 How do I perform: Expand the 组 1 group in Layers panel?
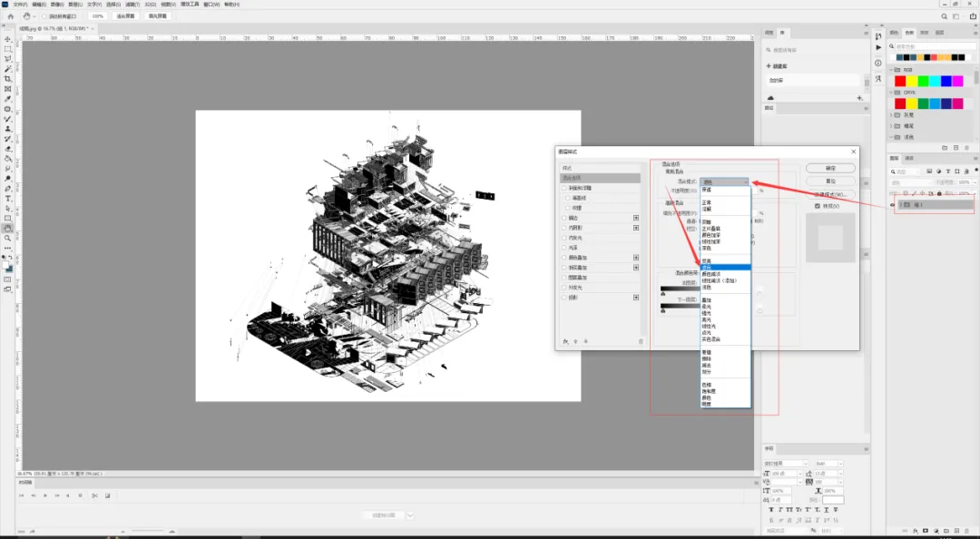coord(901,204)
